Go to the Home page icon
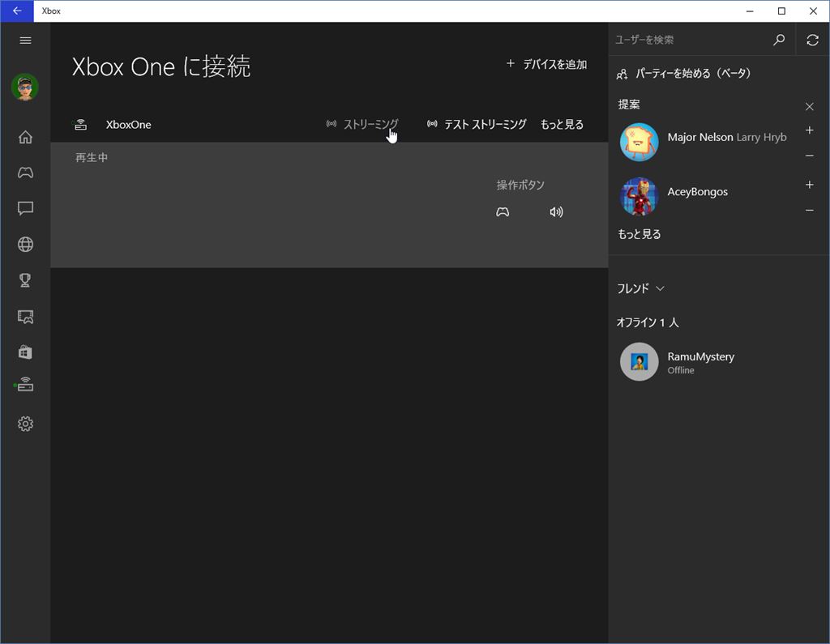Image resolution: width=830 pixels, height=644 pixels. tap(25, 138)
